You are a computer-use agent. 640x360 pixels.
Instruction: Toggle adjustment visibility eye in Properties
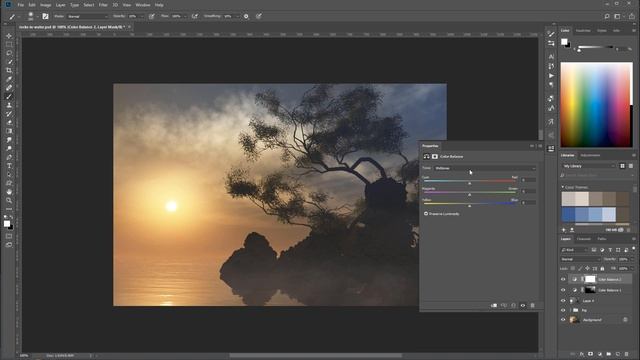[x=523, y=305]
